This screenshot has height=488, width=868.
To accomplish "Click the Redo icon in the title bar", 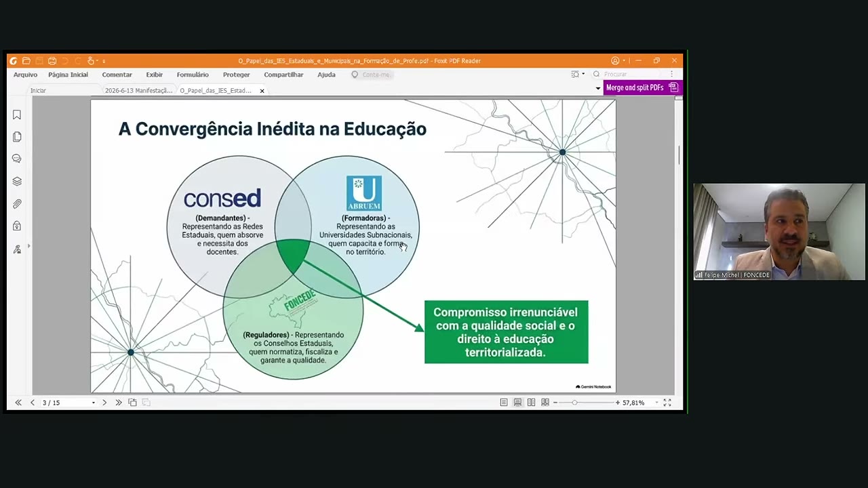I will 78,60.
